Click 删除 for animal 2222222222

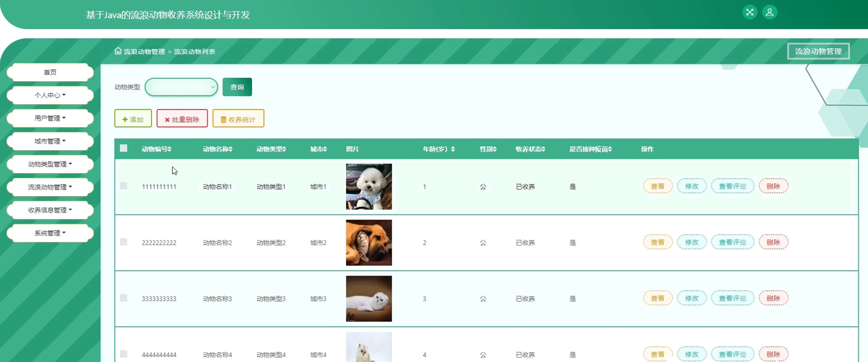tap(773, 242)
